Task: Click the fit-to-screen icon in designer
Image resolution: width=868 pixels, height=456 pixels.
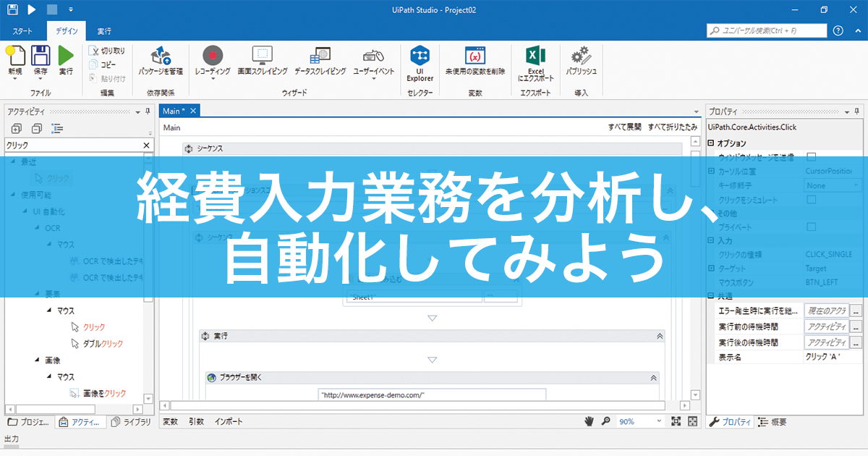Action: 676,421
